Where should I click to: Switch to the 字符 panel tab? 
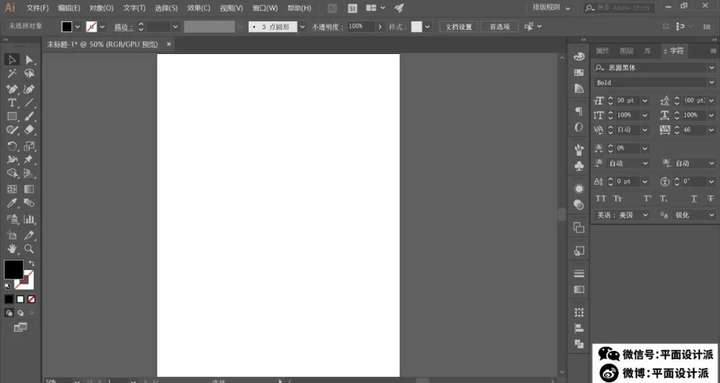(676, 51)
